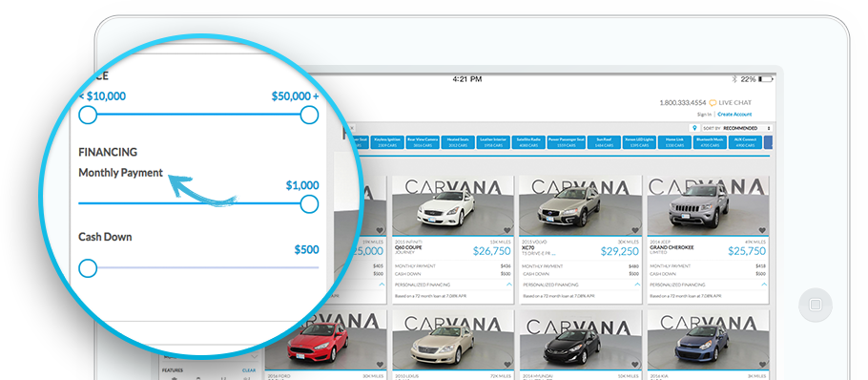Toggle the Leather Interior feature filter
868x380 pixels.
point(493,142)
